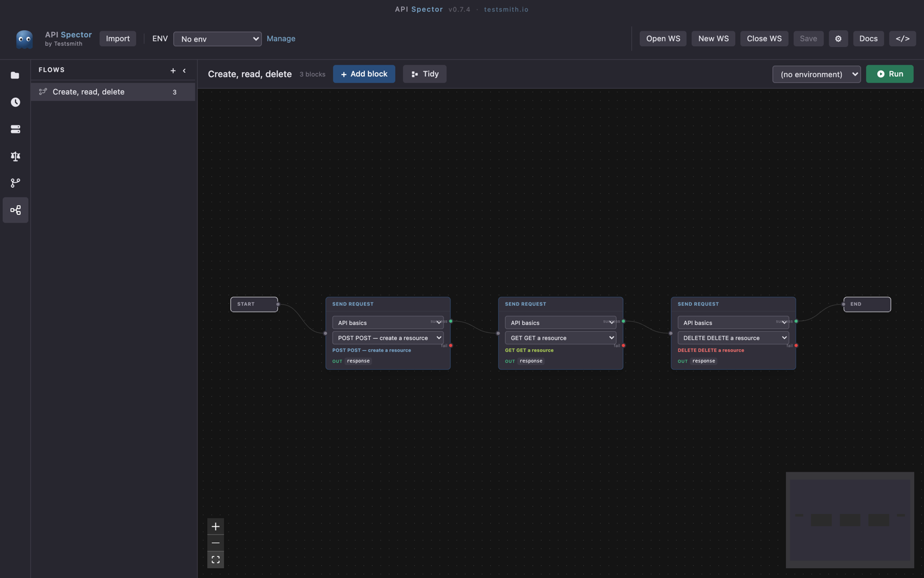Image resolution: width=924 pixels, height=578 pixels.
Task: Zoom in on the canvas
Action: click(215, 527)
